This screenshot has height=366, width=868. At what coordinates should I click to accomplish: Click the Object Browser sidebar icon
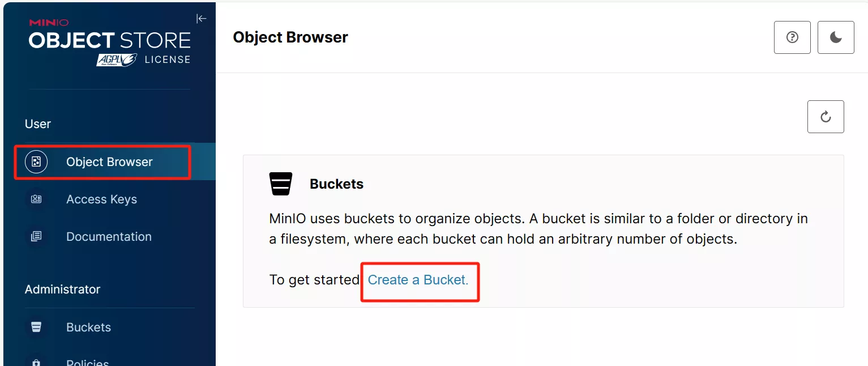[36, 162]
